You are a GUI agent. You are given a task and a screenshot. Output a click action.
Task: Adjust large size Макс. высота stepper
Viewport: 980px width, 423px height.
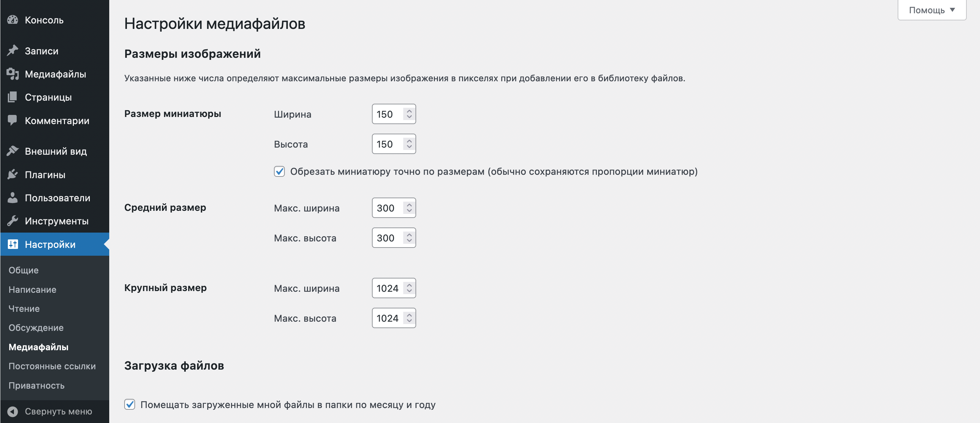[409, 318]
